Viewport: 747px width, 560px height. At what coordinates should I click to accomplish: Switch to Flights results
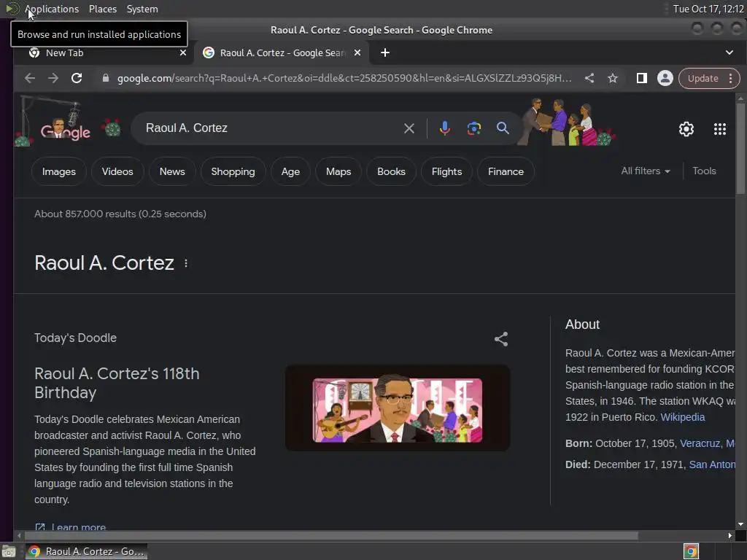pos(446,171)
